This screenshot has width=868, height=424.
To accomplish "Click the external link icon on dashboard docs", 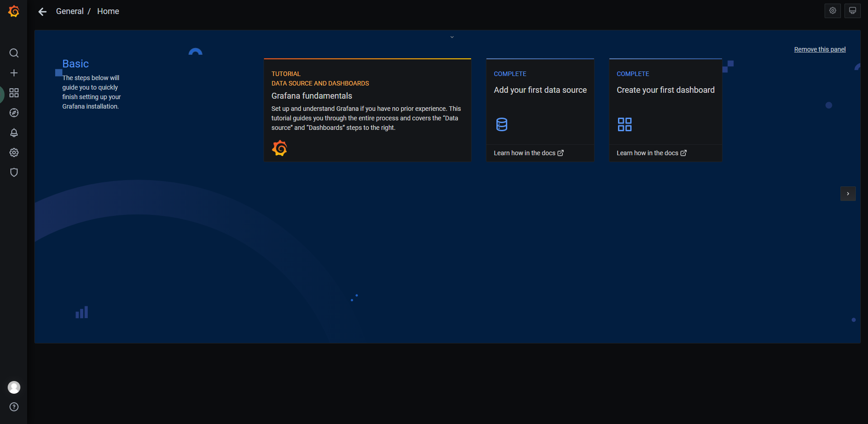I will coord(684,153).
